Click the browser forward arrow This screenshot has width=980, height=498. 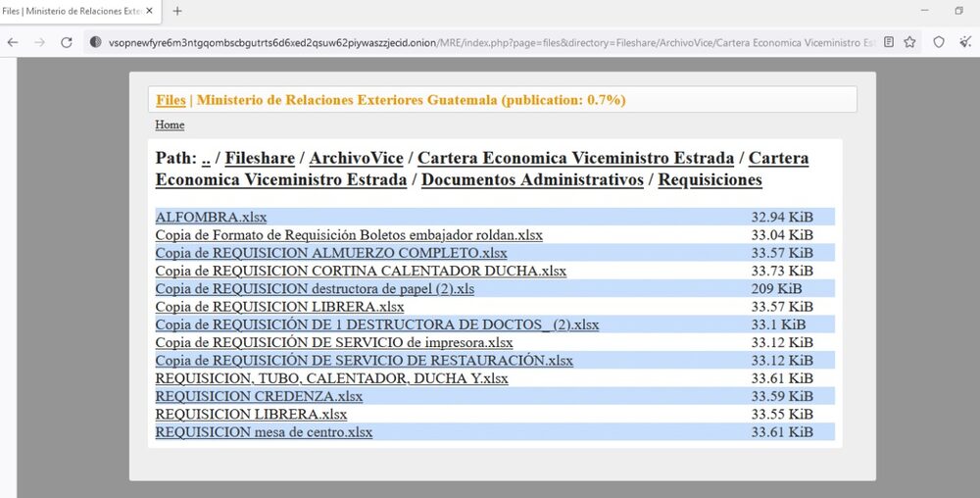[x=39, y=42]
